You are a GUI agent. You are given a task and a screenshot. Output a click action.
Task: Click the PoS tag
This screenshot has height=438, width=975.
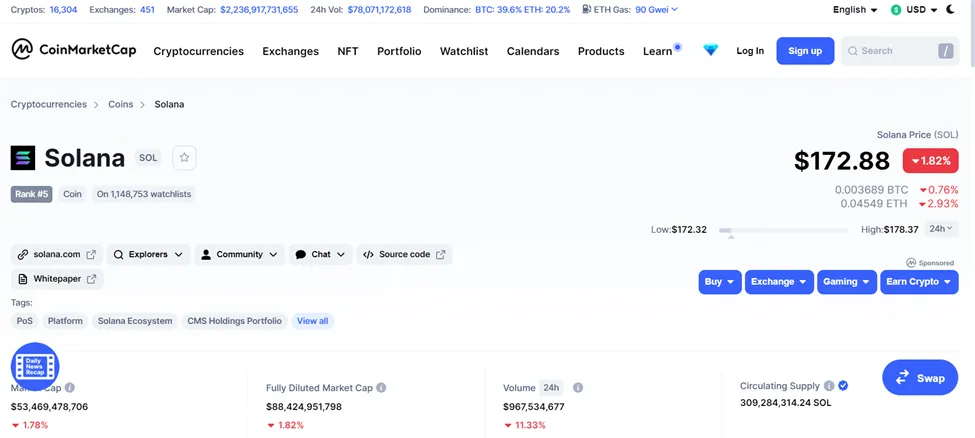pyautogui.click(x=24, y=321)
